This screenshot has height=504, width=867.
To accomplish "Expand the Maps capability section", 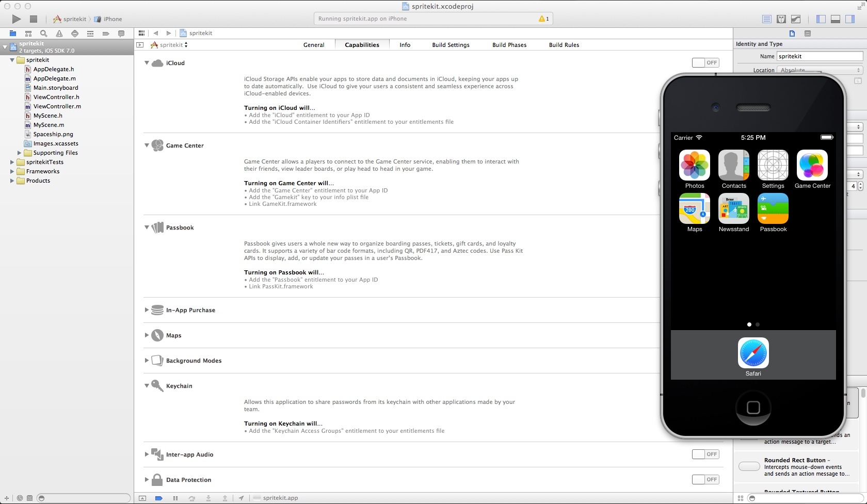I will pos(147,335).
